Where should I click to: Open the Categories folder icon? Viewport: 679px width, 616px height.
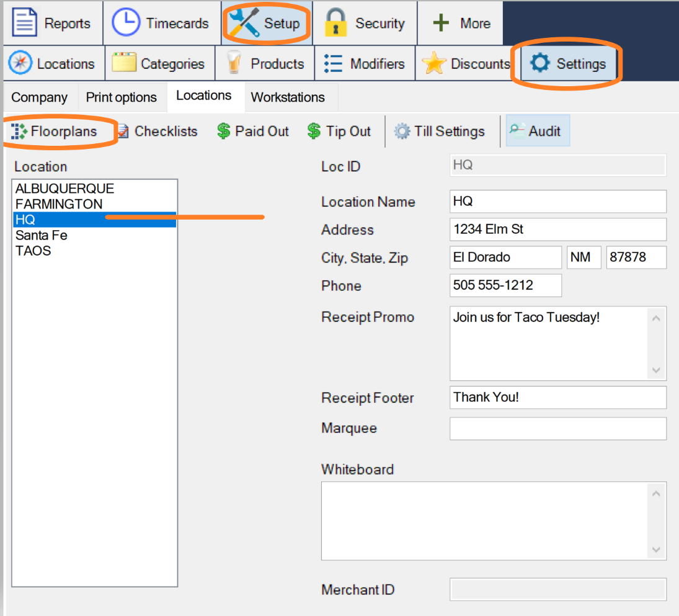pos(124,63)
